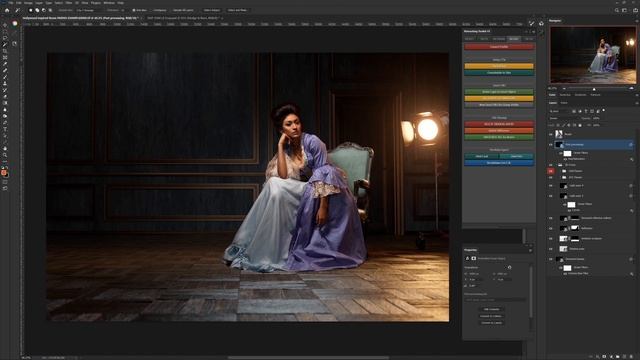Click the orange button in Retouching Toolkit

(499, 131)
